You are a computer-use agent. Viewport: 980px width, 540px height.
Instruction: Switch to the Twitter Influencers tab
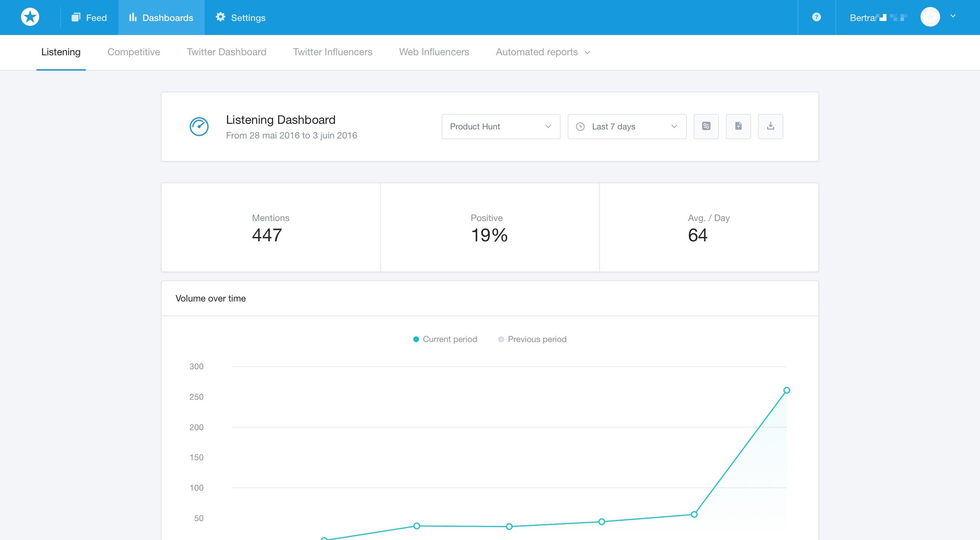[x=332, y=52]
